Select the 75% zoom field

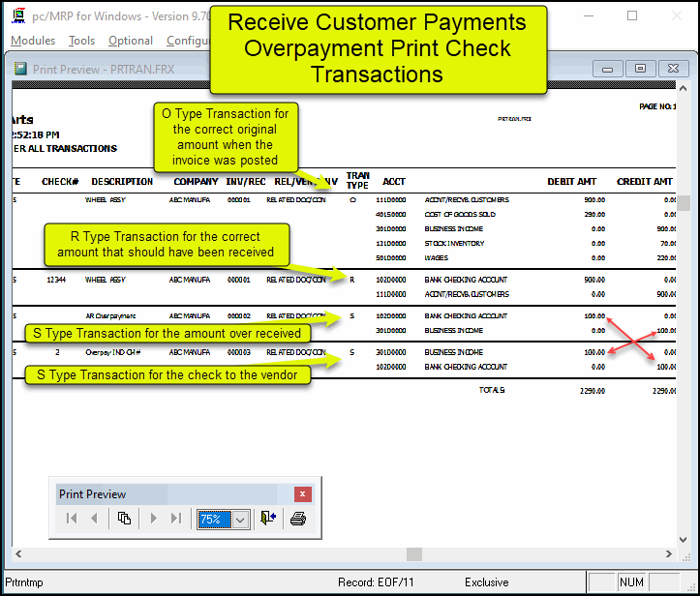pyautogui.click(x=211, y=520)
